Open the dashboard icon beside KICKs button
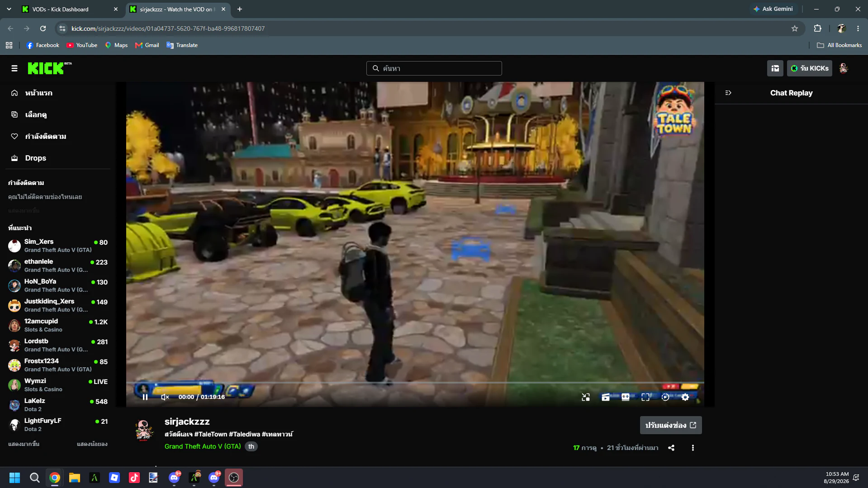 775,68
